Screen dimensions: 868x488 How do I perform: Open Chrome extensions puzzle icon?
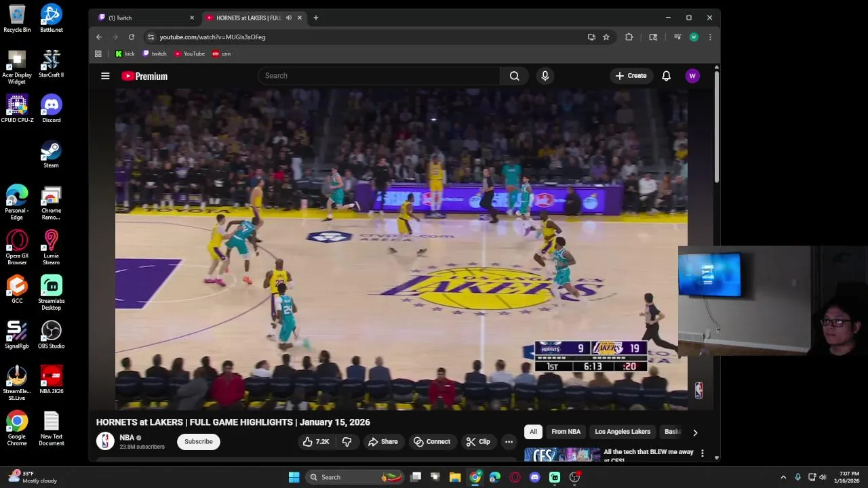point(629,37)
